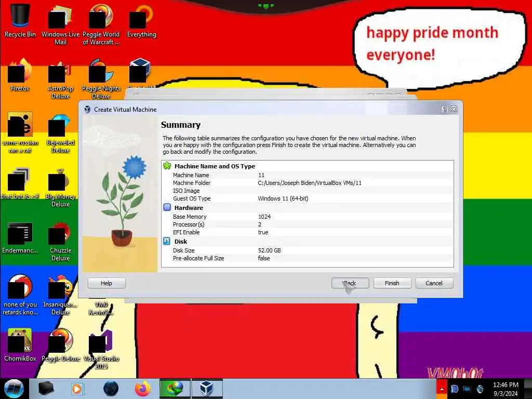The width and height of the screenshot is (532, 399).
Task: Open the Firefox taskbar icon
Action: click(x=143, y=389)
